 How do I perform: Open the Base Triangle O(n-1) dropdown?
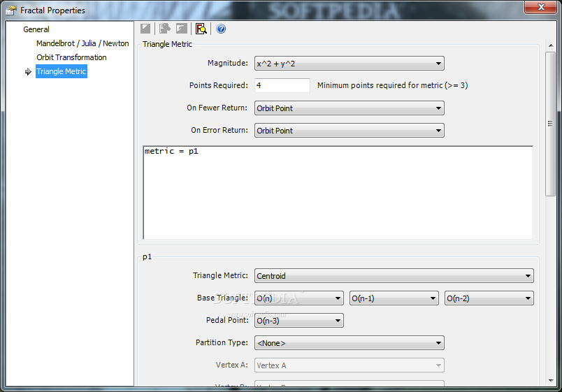(394, 298)
